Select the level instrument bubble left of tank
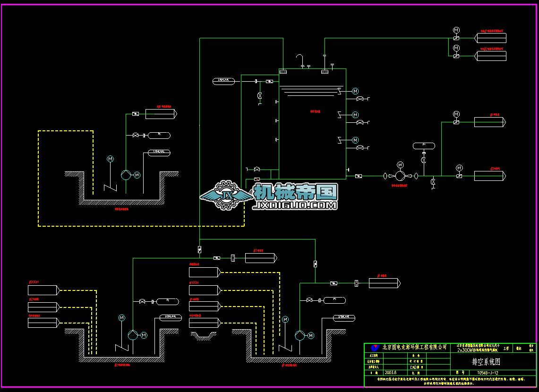The height and width of the screenshot is (392, 539). coord(224,81)
